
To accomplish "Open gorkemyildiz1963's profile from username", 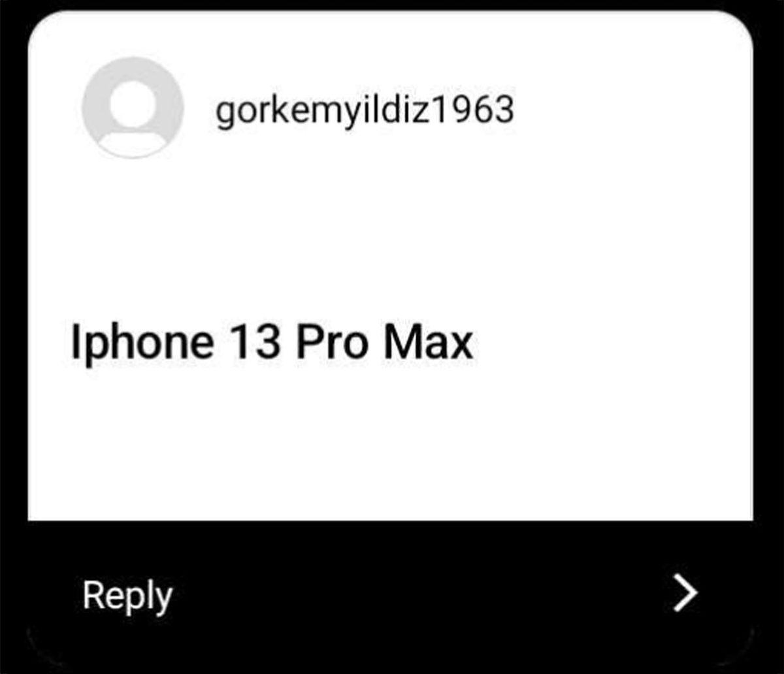I will pos(365,111).
